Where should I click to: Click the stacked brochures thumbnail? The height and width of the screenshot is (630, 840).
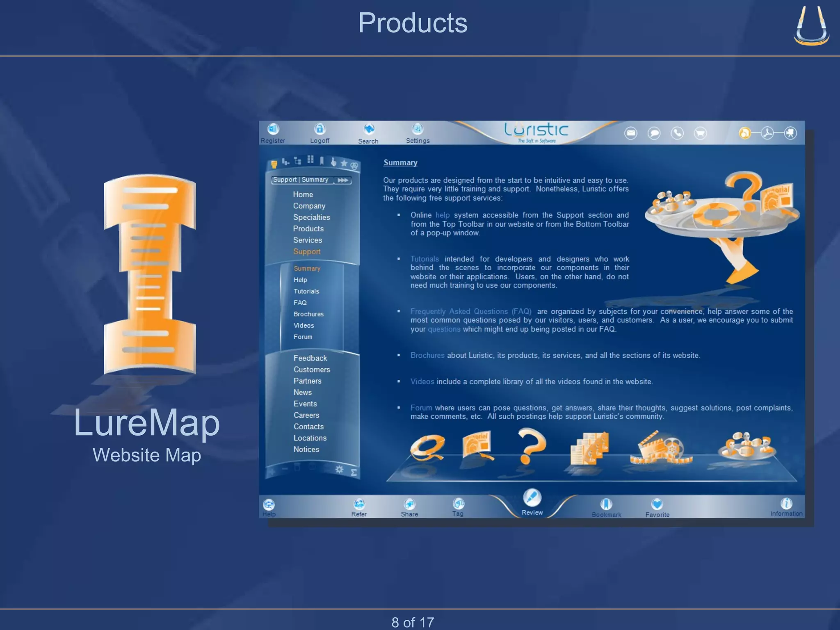click(589, 448)
